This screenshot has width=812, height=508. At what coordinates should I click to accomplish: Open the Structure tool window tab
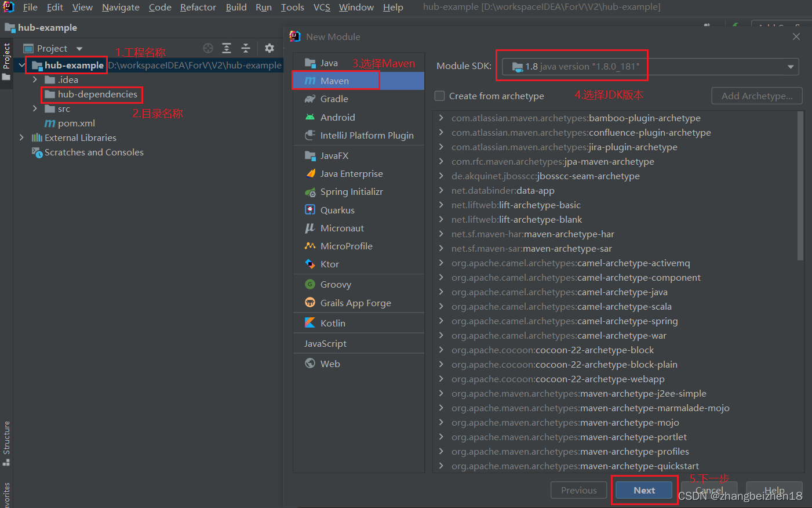6,443
